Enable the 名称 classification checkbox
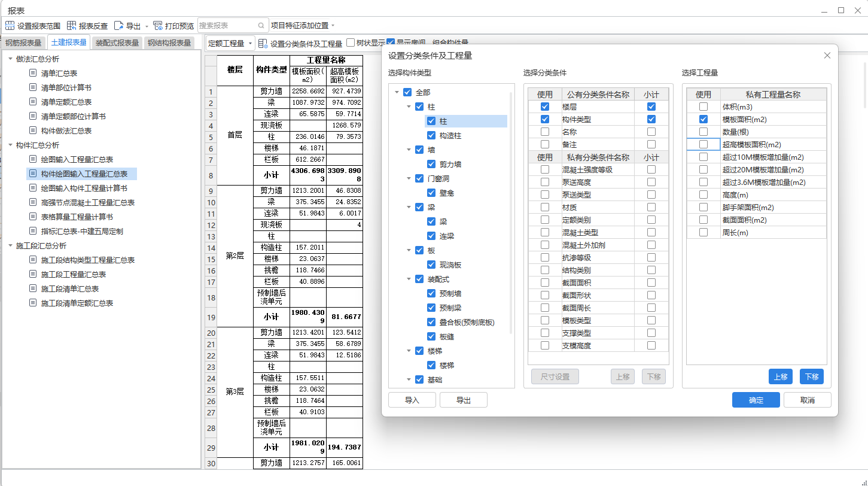868x486 pixels. point(545,131)
